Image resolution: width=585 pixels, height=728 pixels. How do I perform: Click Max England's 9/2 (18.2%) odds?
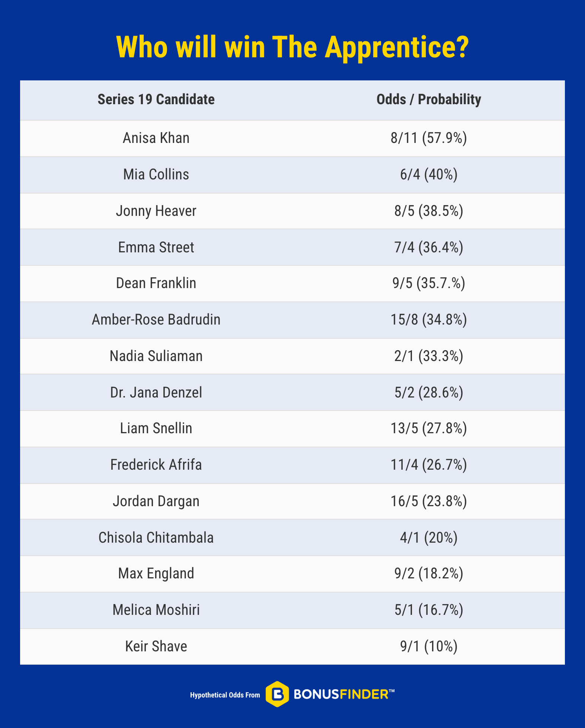[429, 574]
